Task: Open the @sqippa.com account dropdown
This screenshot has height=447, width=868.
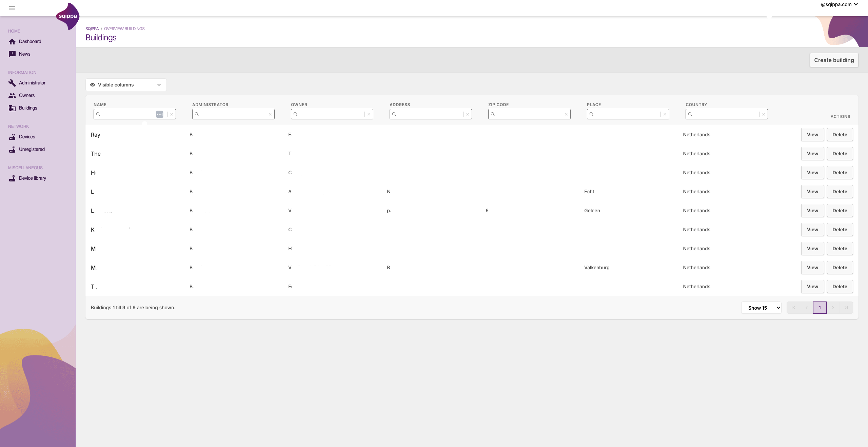Action: click(839, 4)
